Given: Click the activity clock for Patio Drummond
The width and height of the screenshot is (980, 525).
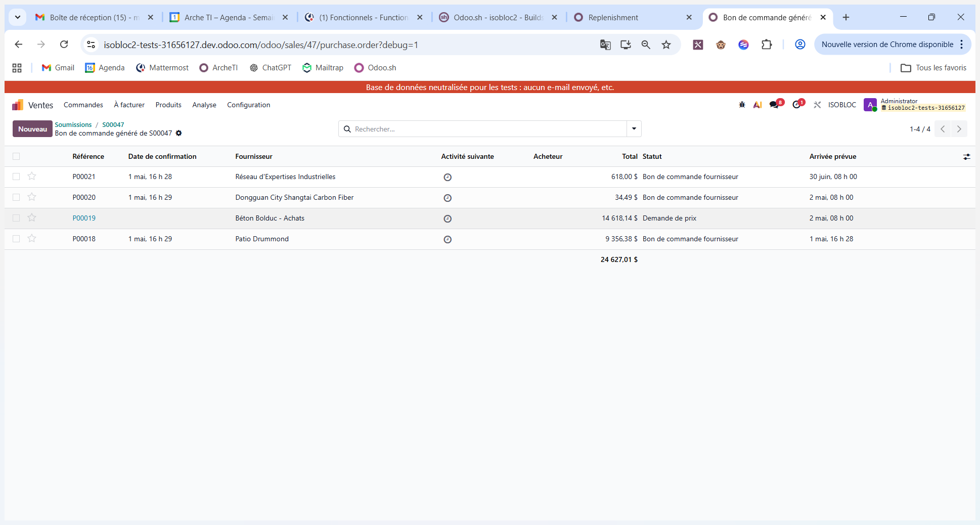Looking at the screenshot, I should click(448, 239).
